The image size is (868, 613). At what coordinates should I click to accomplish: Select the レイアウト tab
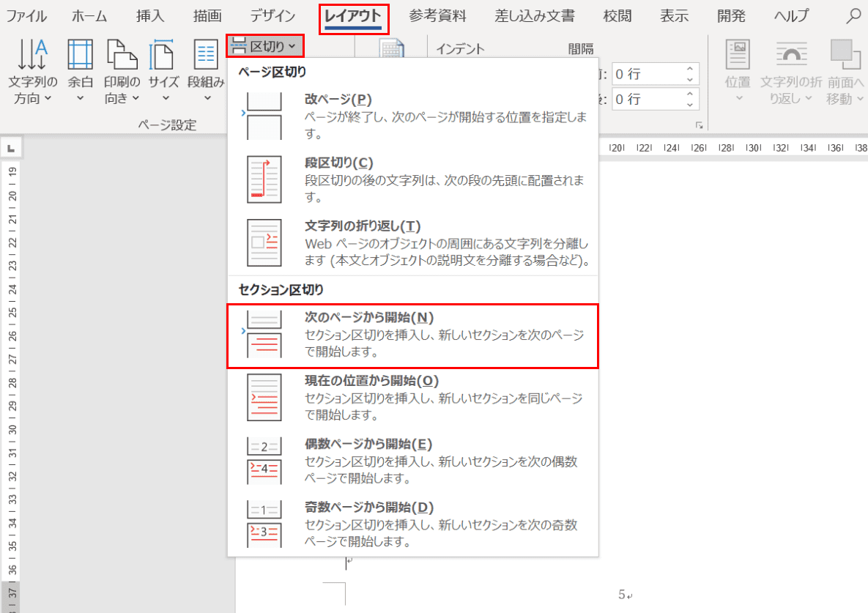click(353, 17)
